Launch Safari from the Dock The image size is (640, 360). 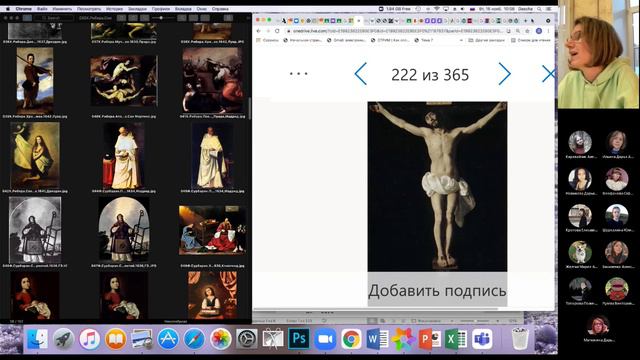click(194, 339)
